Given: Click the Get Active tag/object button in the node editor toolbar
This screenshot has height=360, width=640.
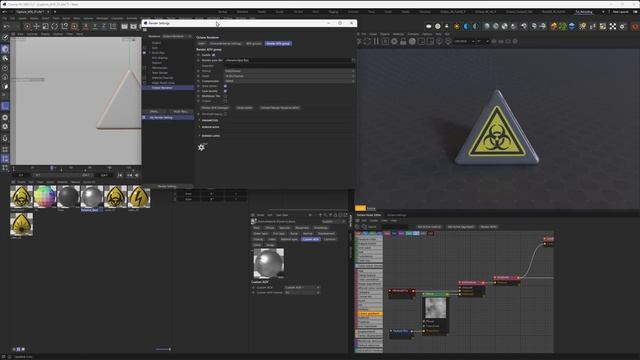Looking at the screenshot, I should 460,227.
